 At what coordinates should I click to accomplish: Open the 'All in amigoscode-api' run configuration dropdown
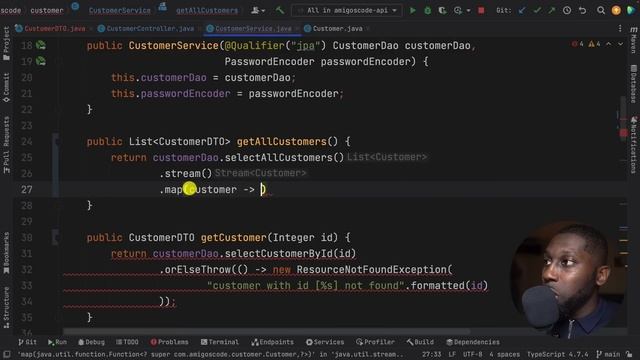[347, 10]
